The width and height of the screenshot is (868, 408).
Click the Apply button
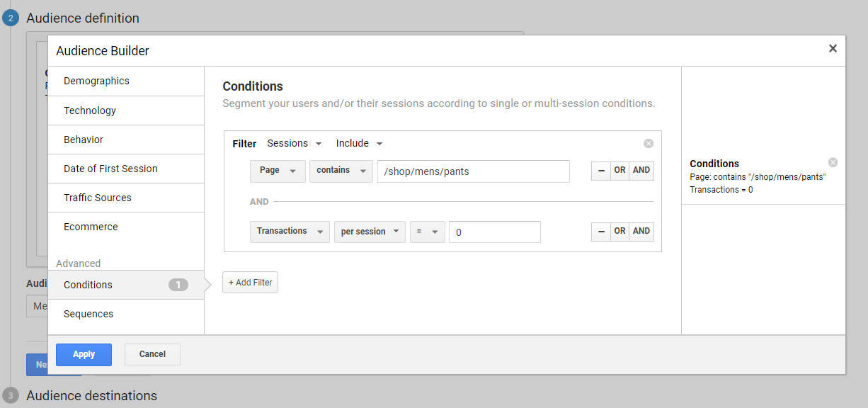tap(84, 355)
